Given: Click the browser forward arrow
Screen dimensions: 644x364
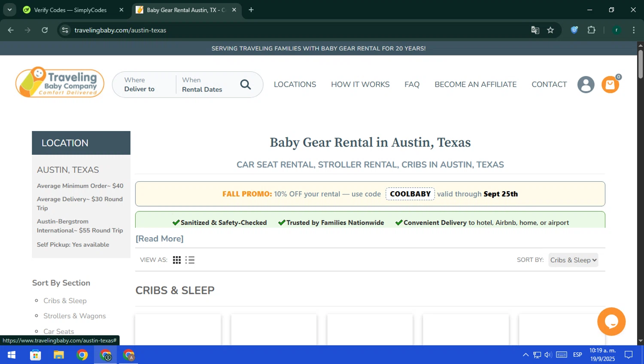Looking at the screenshot, I should pos(27,30).
